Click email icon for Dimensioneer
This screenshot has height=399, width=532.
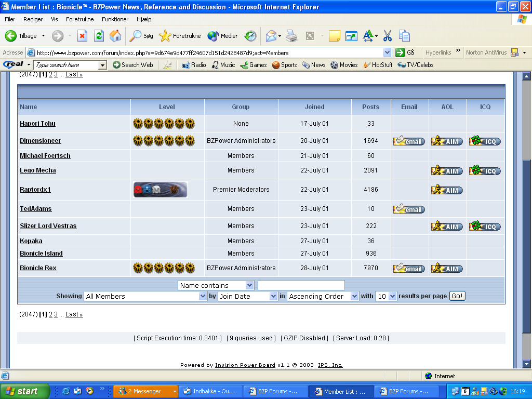(409, 141)
